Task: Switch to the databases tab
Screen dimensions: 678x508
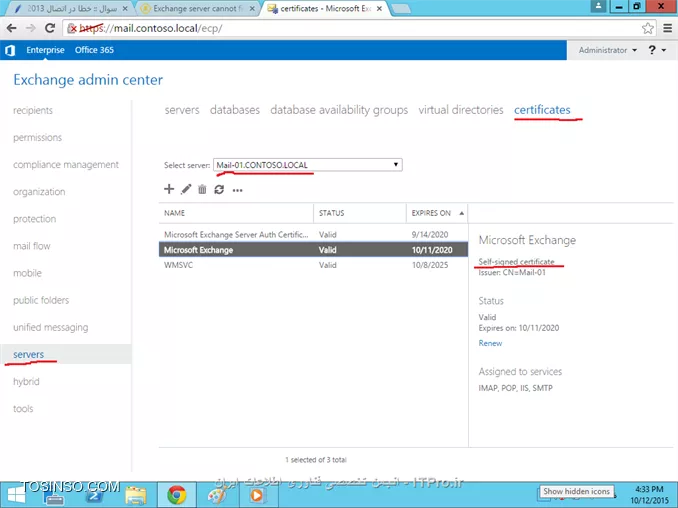Action: [235, 110]
